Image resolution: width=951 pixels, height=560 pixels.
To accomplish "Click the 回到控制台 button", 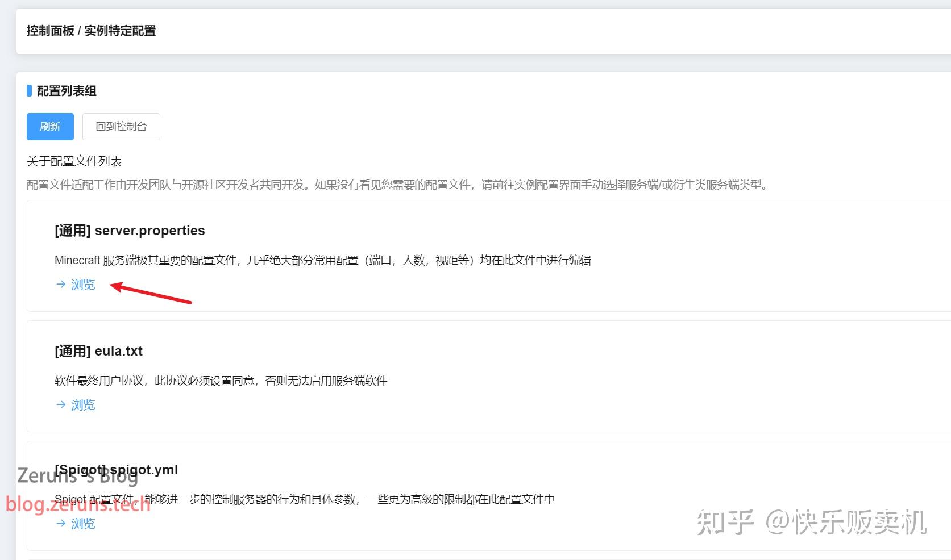I will click(121, 126).
